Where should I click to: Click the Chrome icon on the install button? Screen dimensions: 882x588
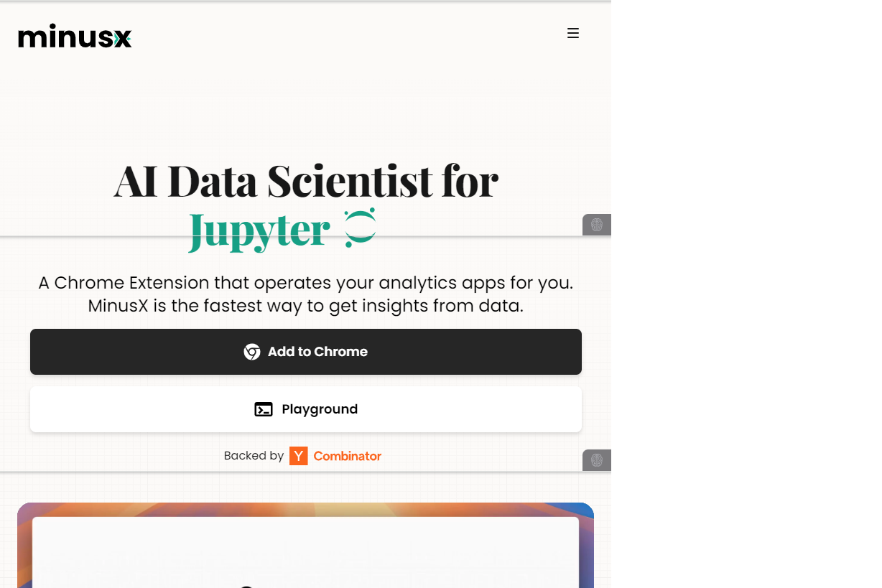252,352
